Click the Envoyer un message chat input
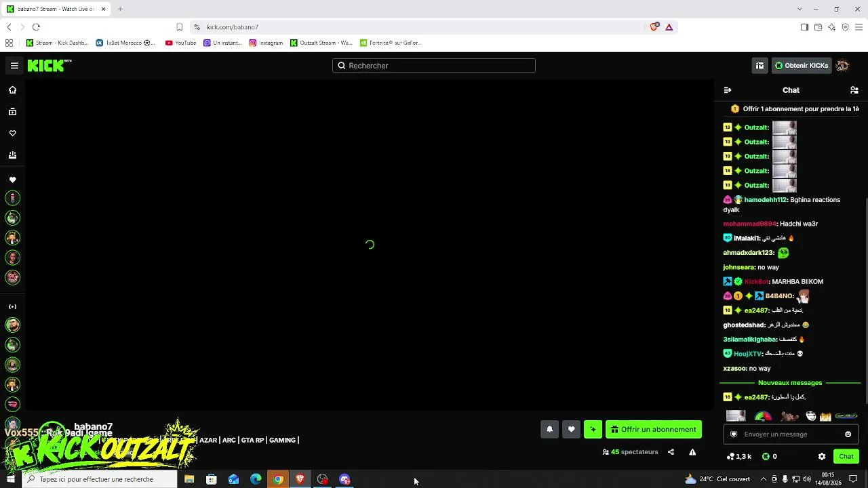The height and width of the screenshot is (488, 868). point(791,434)
